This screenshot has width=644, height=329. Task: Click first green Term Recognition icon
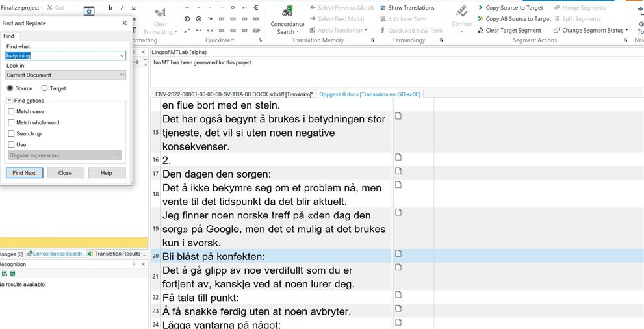5,274
